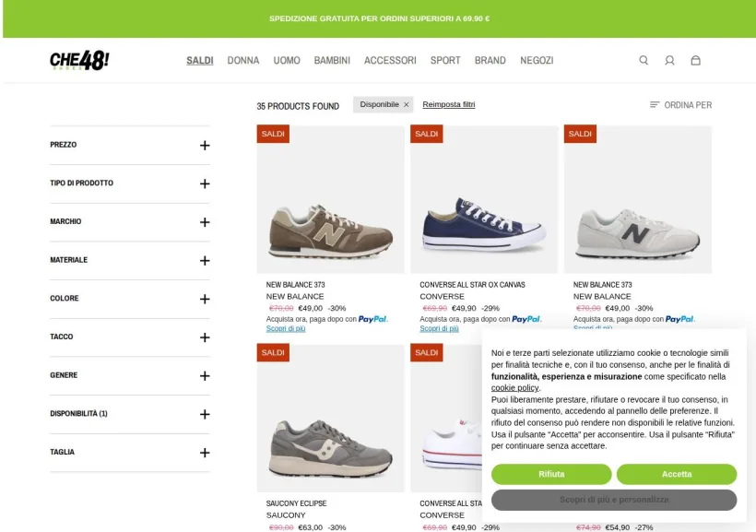This screenshot has height=532, width=756.
Task: Open the search magnifier icon
Action: tap(644, 60)
